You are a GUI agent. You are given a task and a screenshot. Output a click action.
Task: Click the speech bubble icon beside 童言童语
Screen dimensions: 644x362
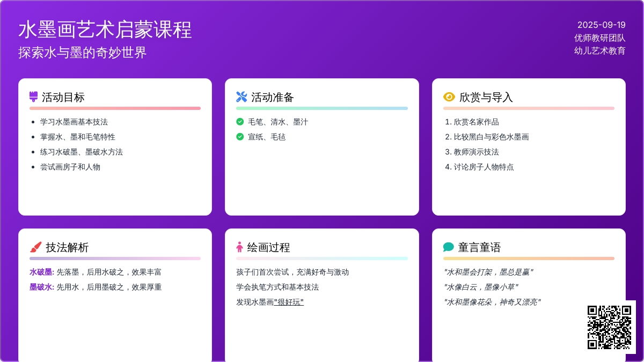[x=449, y=247]
